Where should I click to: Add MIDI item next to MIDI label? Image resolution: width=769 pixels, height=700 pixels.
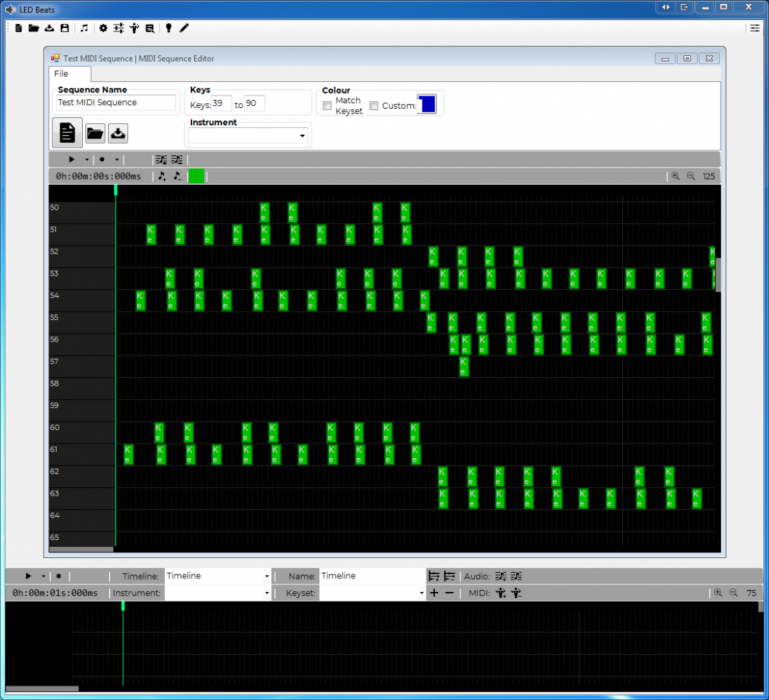click(500, 593)
